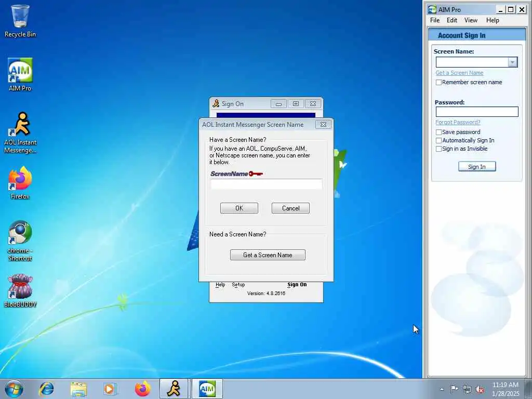
Task: Click the Forgot Password? link
Action: 458,122
